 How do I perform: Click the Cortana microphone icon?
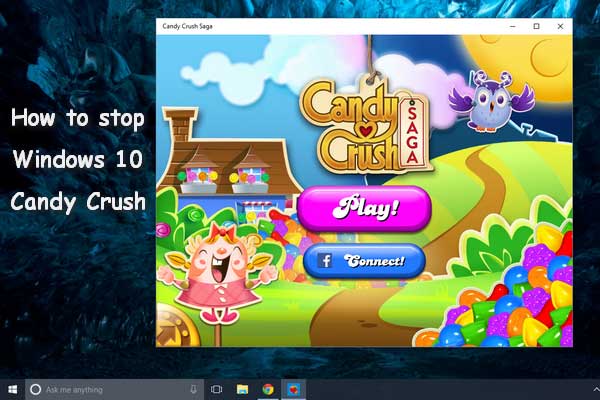pos(194,390)
